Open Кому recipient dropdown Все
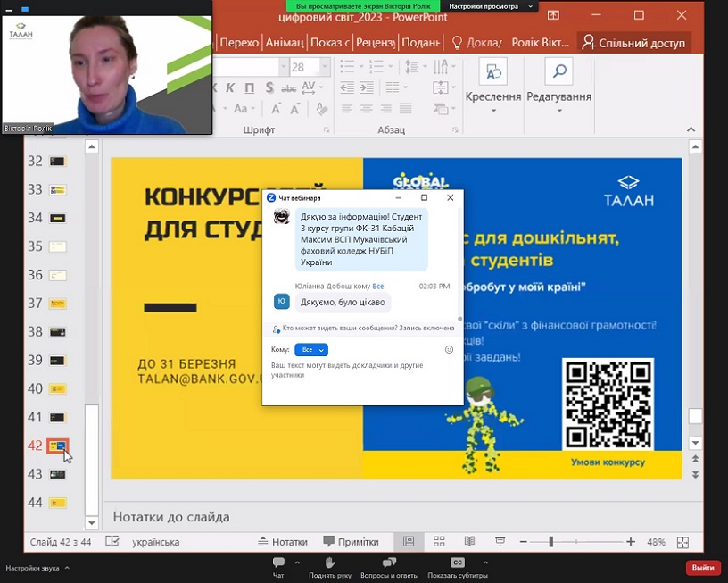Image resolution: width=728 pixels, height=583 pixels. pyautogui.click(x=311, y=350)
